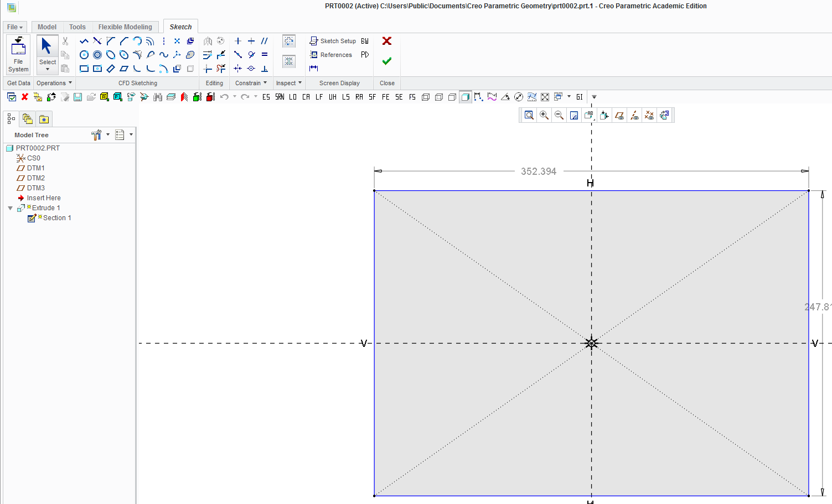The image size is (832, 504).
Task: Switch to the Model tab
Action: click(47, 27)
